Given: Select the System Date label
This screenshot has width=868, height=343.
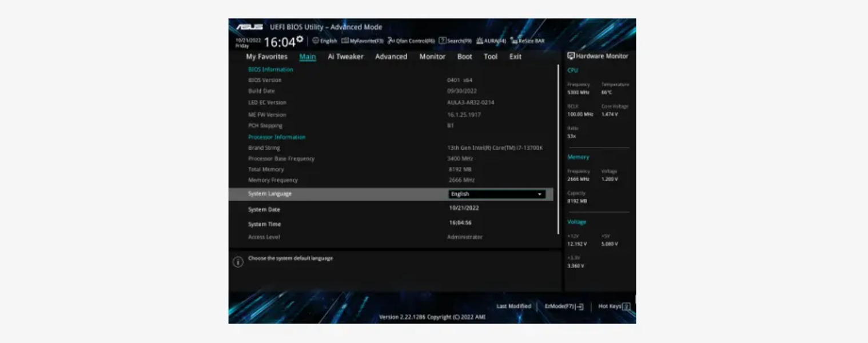Looking at the screenshot, I should pyautogui.click(x=264, y=210).
